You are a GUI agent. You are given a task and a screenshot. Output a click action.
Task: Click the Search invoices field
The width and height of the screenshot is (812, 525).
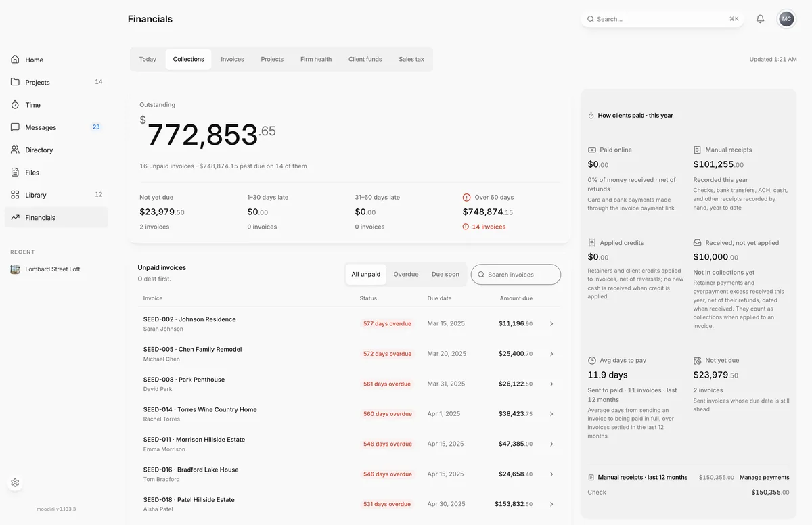pos(516,275)
